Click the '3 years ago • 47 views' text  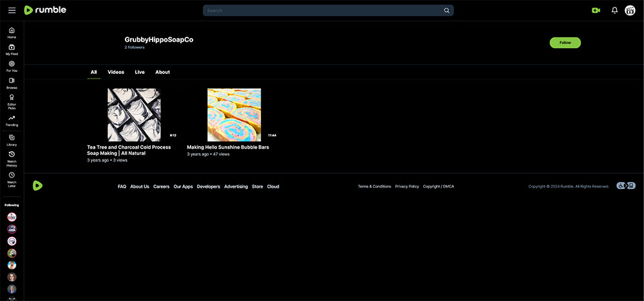[x=208, y=154]
